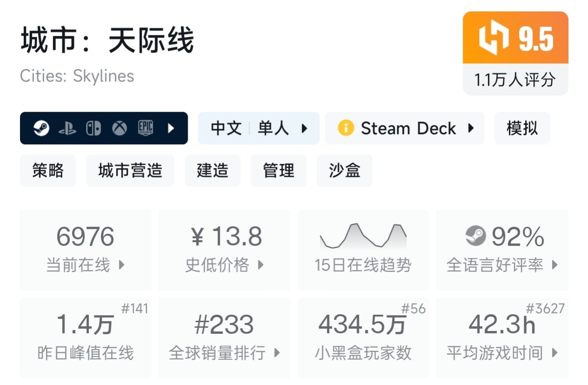Tap the yellow Steam Deck info icon
This screenshot has height=385, width=588.
(x=345, y=128)
